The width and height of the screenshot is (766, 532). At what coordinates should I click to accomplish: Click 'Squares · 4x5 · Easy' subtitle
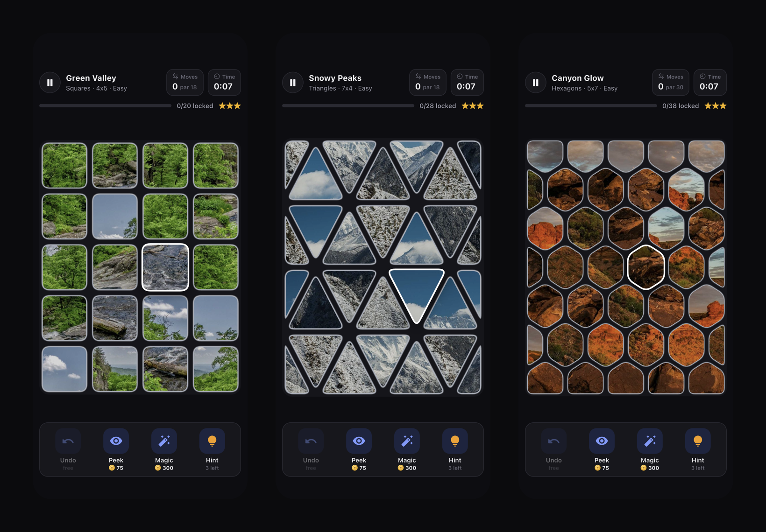[x=96, y=88]
